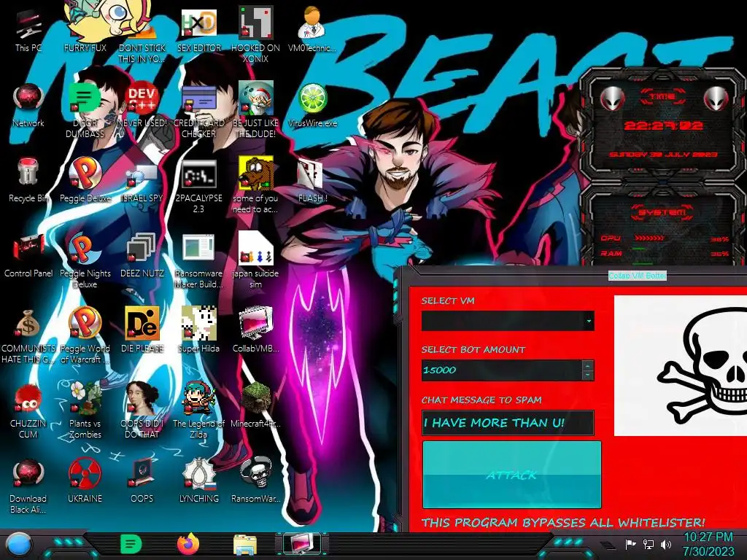The image size is (747, 560).
Task: Launch Plants vs Zombies
Action: 85,411
